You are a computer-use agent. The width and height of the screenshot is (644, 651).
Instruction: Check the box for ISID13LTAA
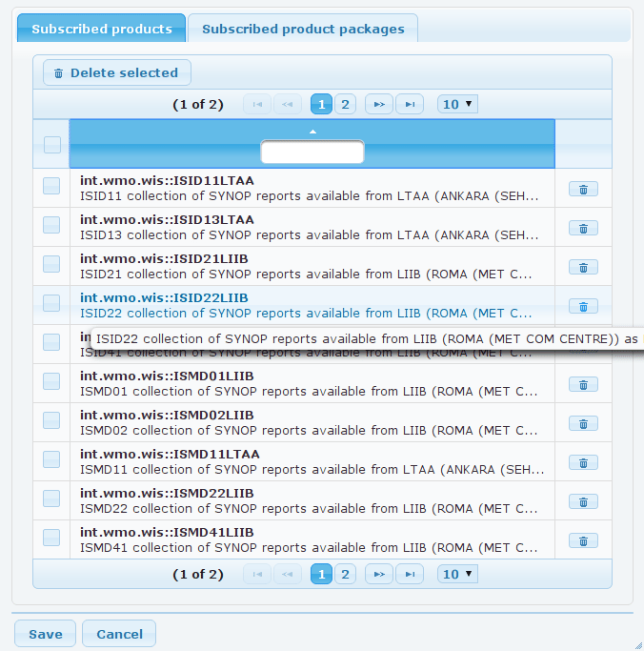point(51,225)
